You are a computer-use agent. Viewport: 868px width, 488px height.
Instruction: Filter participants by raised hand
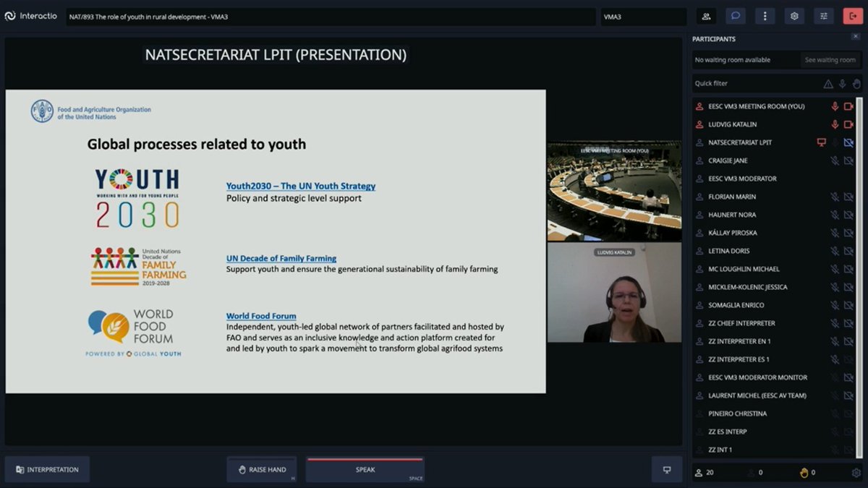pyautogui.click(x=856, y=84)
